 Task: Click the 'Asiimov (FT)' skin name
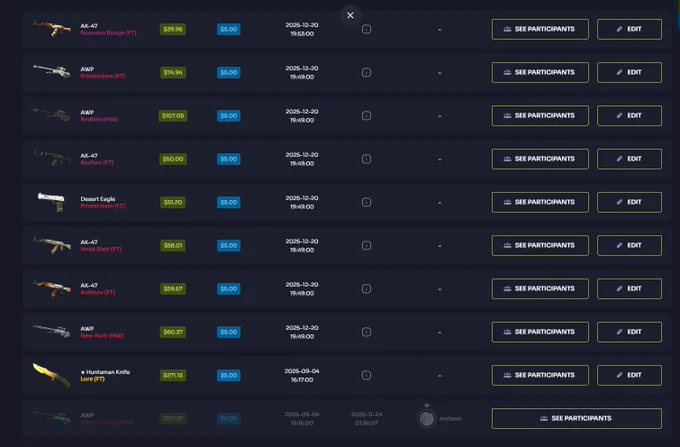(x=98, y=293)
